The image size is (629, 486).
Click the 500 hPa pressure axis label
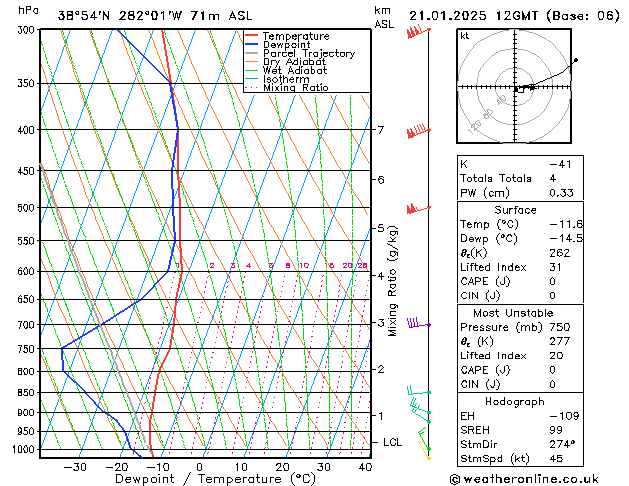[26, 208]
